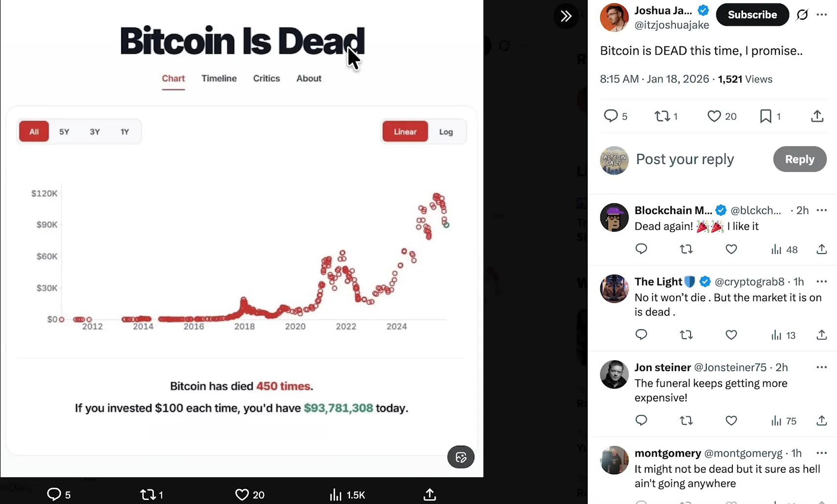Switch to the Timeline tab

tap(219, 78)
